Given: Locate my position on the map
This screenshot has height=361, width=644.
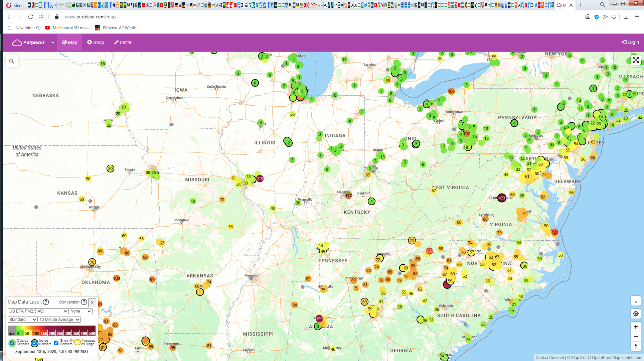Looking at the screenshot, I should (636, 314).
